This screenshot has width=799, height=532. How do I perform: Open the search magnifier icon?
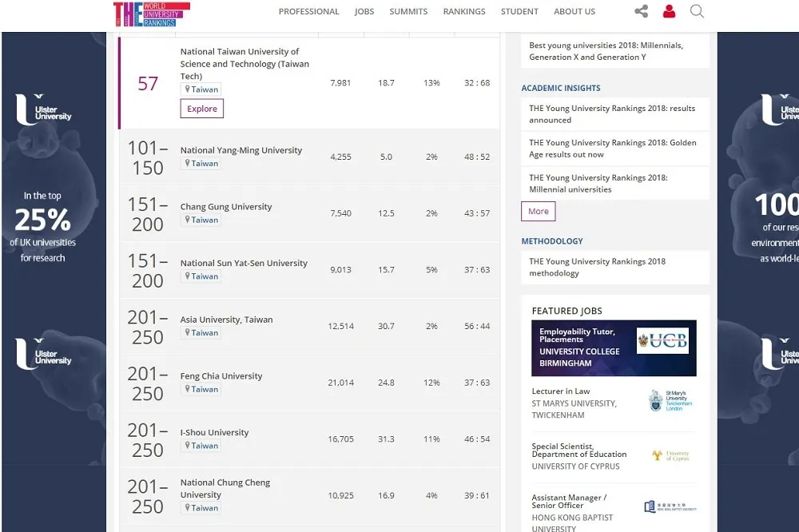697,11
